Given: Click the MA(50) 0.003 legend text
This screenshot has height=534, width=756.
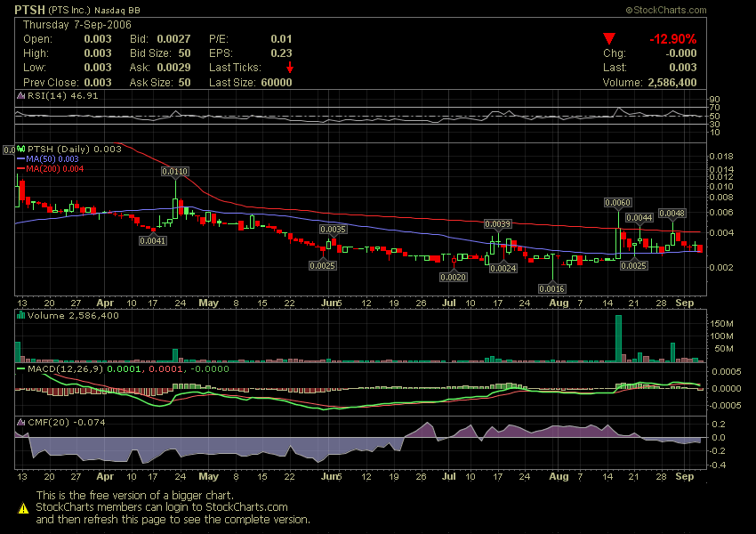Looking at the screenshot, I should click(x=52, y=158).
